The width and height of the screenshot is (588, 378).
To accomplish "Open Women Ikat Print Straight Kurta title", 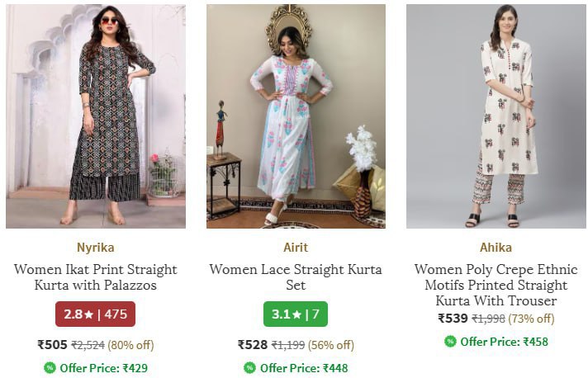I will (96, 277).
